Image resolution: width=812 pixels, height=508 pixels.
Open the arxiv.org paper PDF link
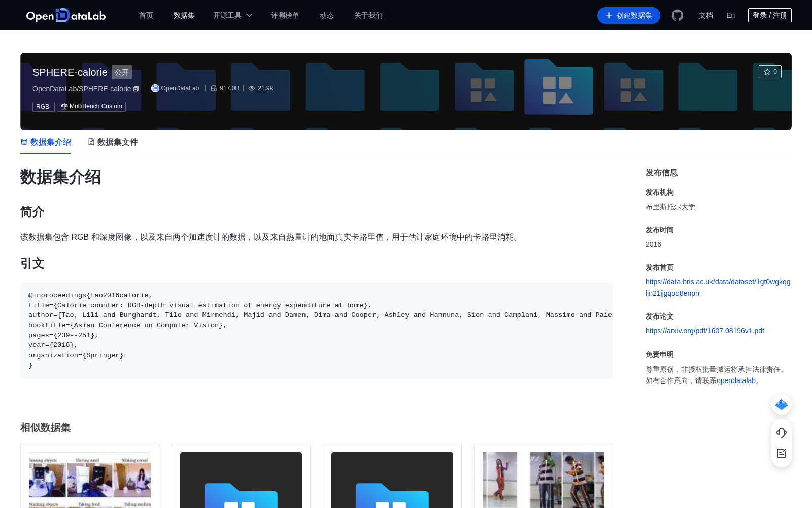[x=705, y=331]
